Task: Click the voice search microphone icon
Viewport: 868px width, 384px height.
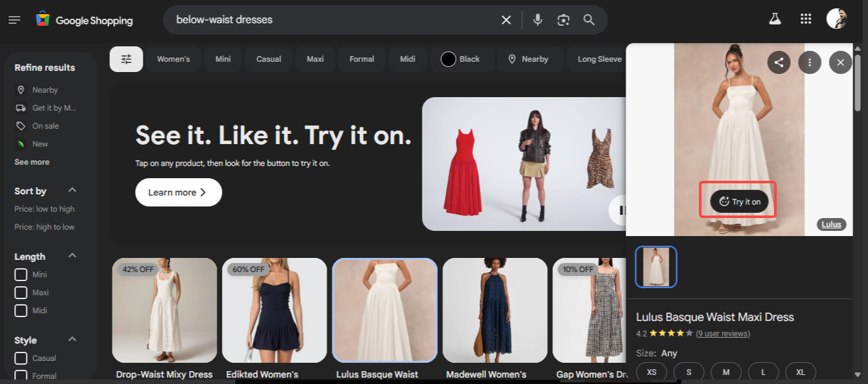Action: point(538,20)
